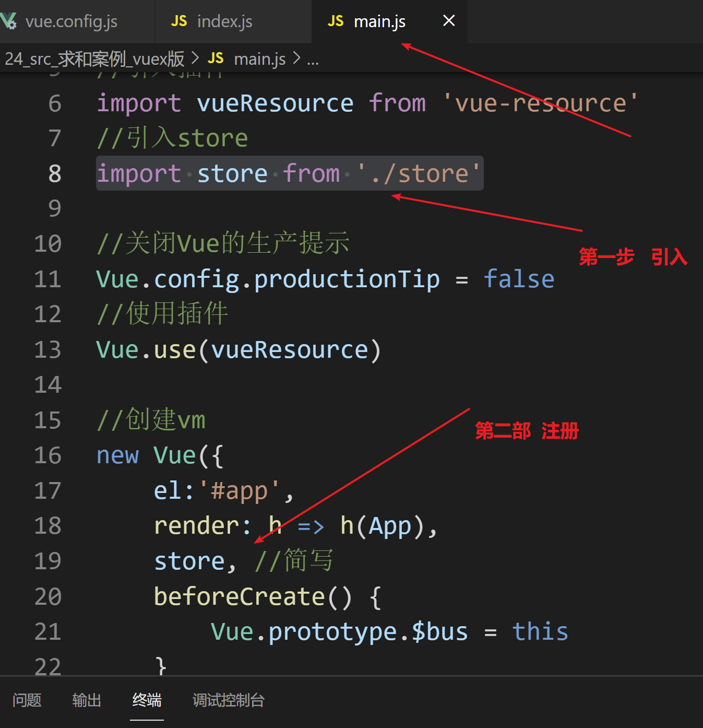Open the main.js breadcrumb item
703x728 pixels.
[x=259, y=59]
